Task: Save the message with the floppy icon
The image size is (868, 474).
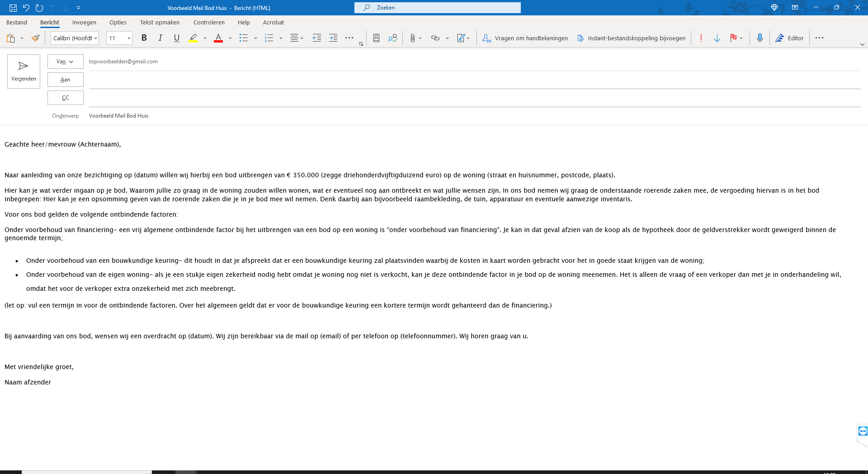Action: click(13, 8)
